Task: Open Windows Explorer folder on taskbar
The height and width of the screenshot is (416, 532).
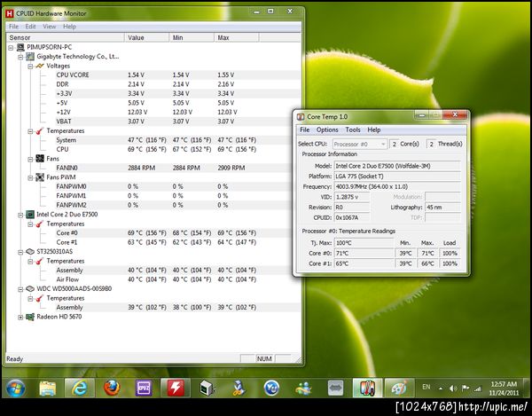Action: coord(48,388)
